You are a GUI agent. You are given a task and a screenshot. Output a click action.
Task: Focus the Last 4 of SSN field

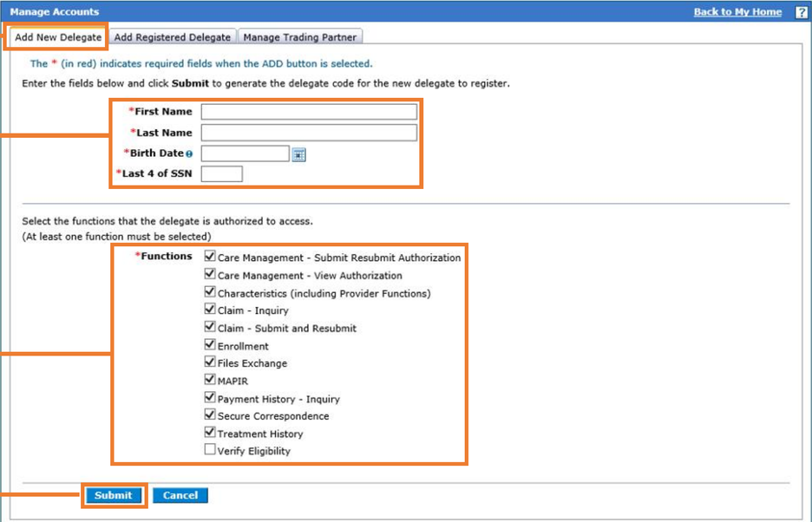(x=221, y=174)
